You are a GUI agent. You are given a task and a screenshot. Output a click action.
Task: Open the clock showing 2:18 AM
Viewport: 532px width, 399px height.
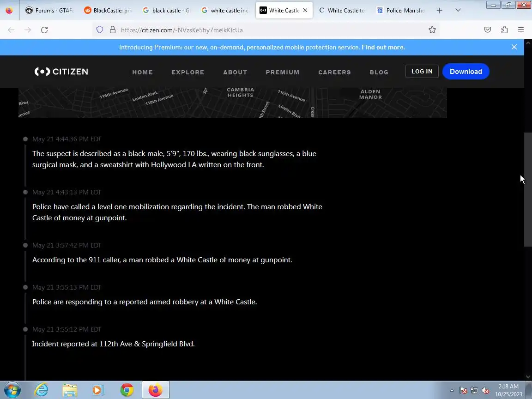click(508, 390)
